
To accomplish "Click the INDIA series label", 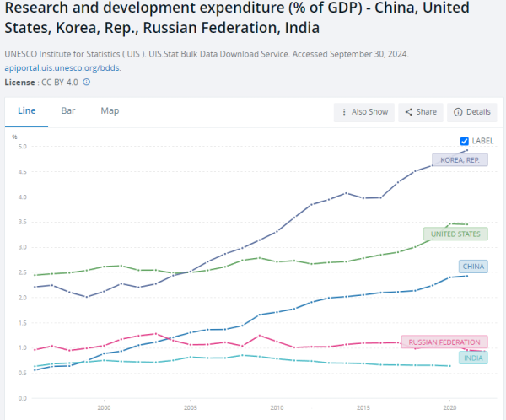I will 473,358.
